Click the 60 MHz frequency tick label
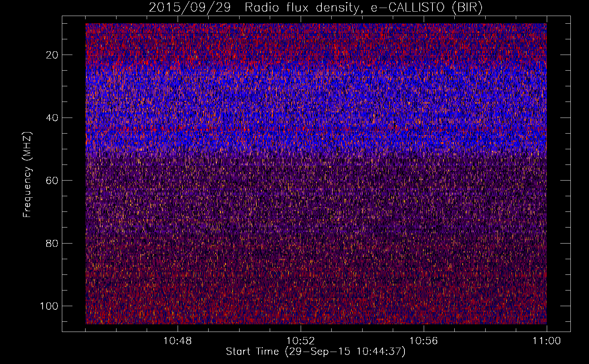Viewport: 589px width, 364px height. pos(52,181)
